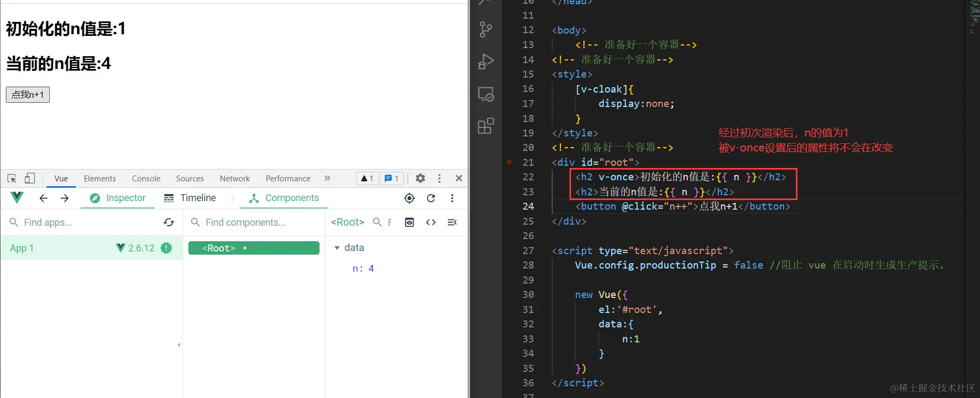The image size is (980, 398).
Task: Click line number 24 in the editor gutter
Action: click(528, 206)
